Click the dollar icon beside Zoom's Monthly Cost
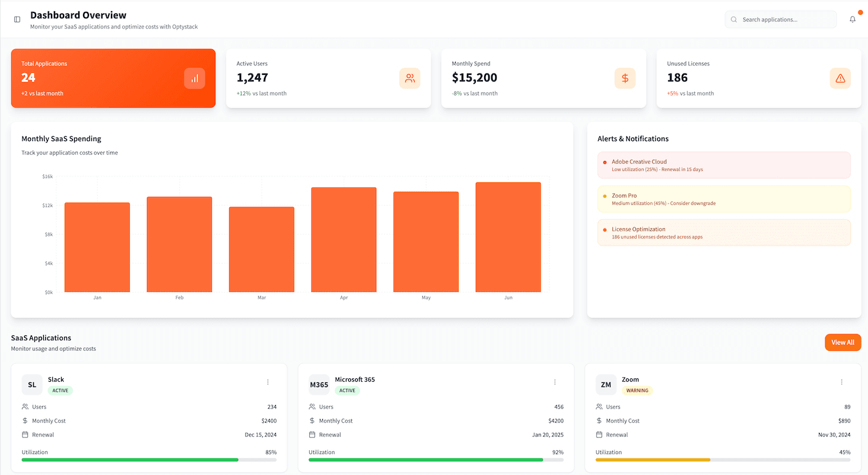This screenshot has height=475, width=868. (x=600, y=420)
